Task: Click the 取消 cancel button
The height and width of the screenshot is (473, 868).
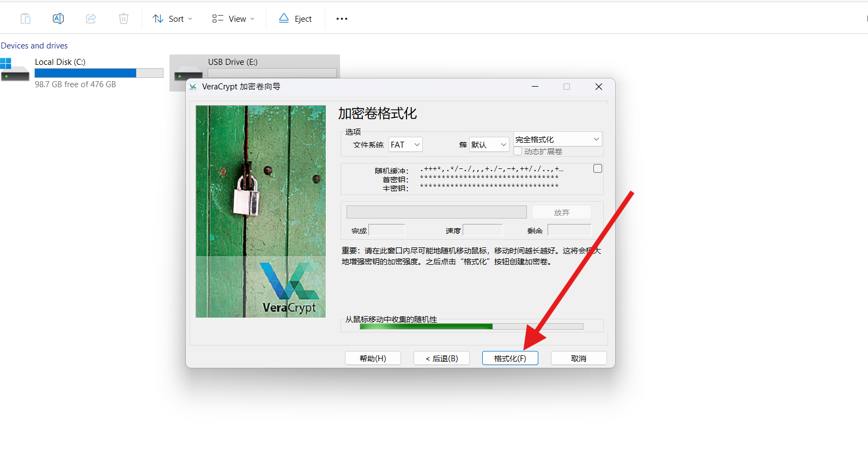Action: (x=579, y=358)
